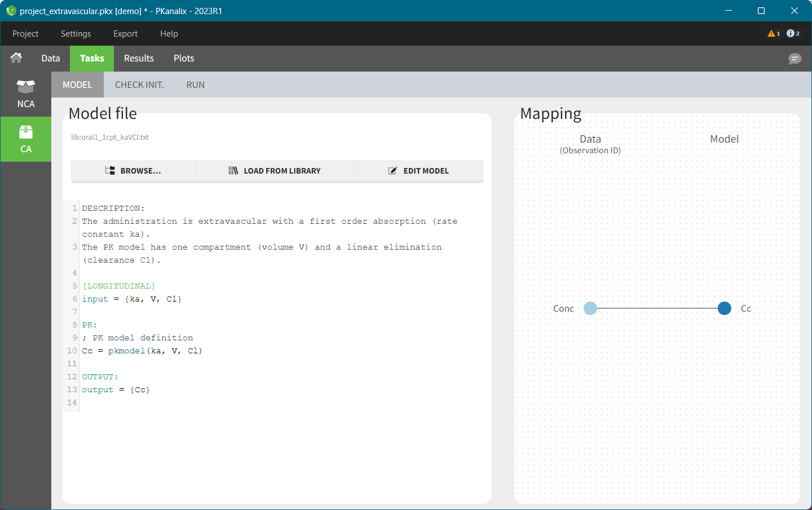Screen dimensions: 812x510
Task: Click LOAD FROM LIBRARY button
Action: click(275, 171)
